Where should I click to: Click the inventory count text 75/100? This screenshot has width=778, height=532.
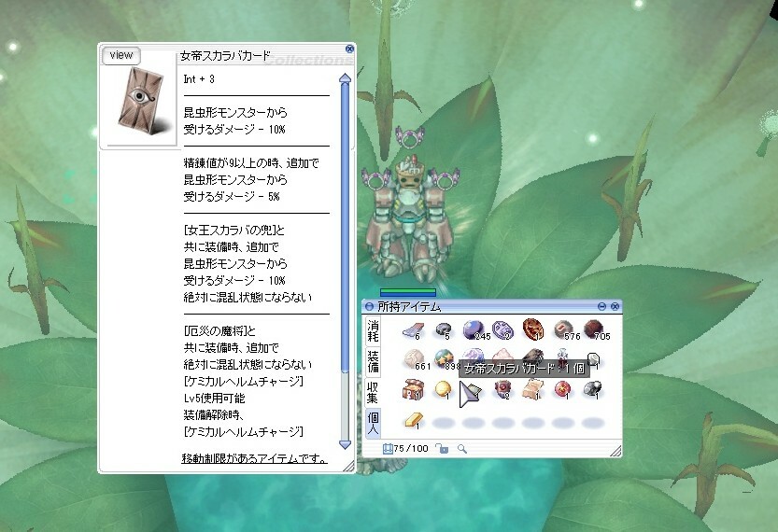411,449
